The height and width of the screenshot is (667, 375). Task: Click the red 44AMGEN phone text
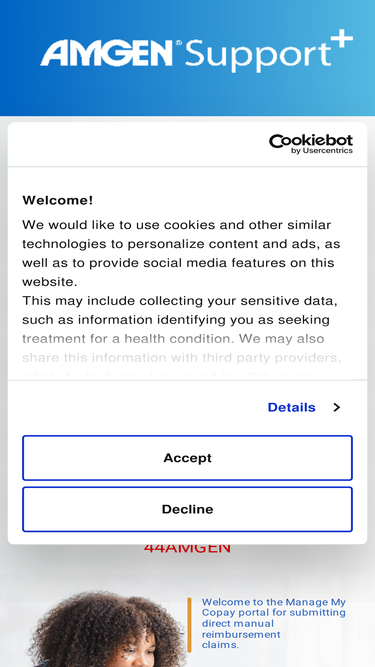(x=187, y=548)
